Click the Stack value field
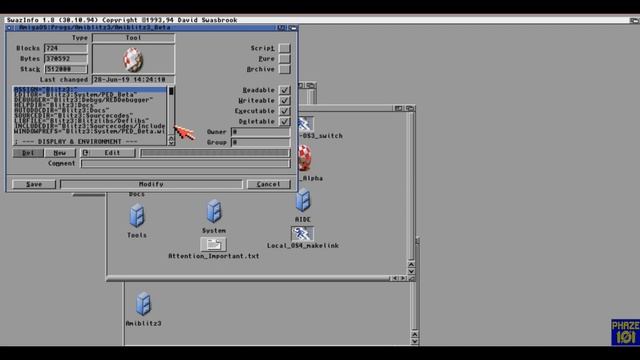The width and height of the screenshot is (640, 360). click(66, 69)
